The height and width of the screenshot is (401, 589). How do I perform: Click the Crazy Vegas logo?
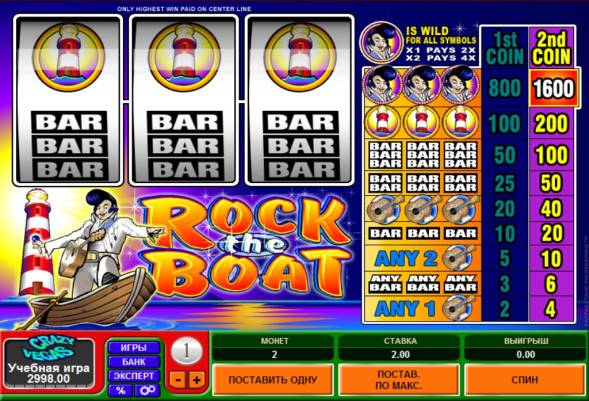click(x=49, y=348)
